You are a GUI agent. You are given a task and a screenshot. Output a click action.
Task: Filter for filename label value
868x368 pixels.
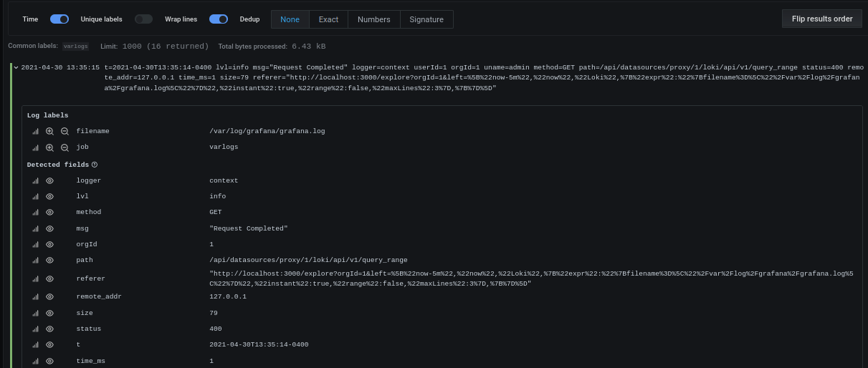coord(49,132)
